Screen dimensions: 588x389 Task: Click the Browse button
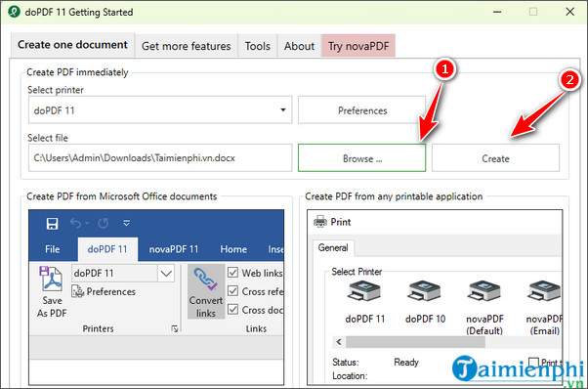(x=361, y=158)
